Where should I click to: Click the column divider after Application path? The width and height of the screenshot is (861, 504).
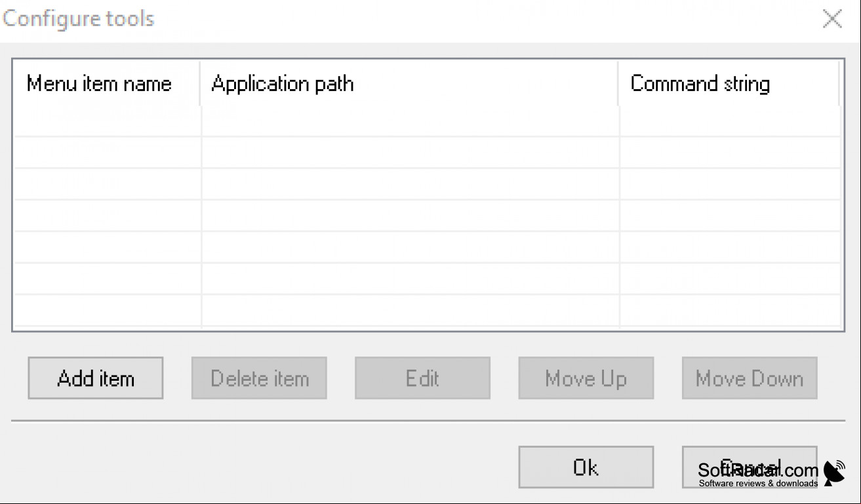(x=618, y=84)
